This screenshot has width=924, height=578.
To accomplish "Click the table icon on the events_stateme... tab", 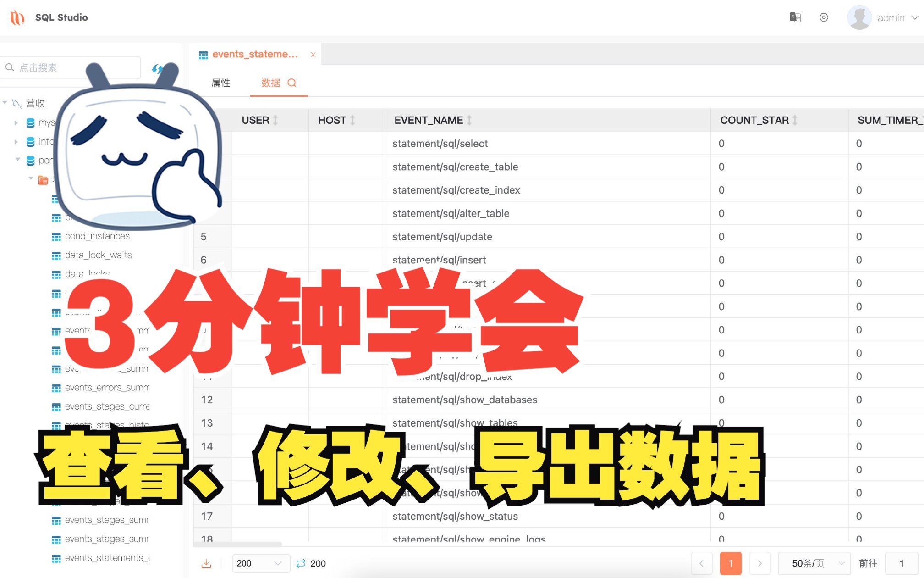I will pos(202,54).
